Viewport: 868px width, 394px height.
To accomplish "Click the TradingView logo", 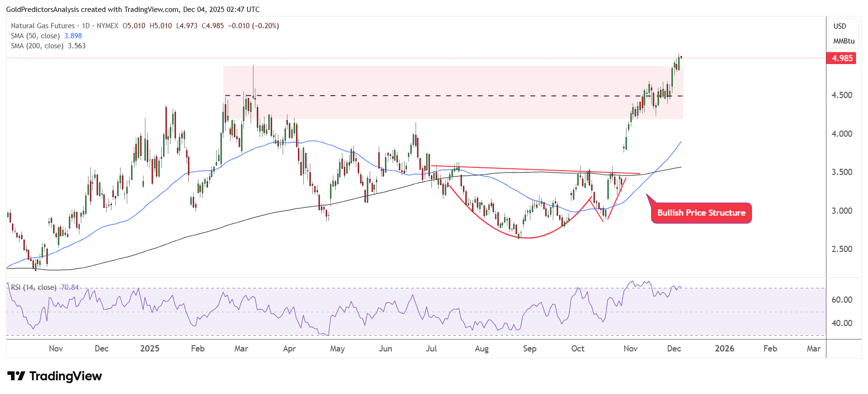I will click(x=55, y=376).
